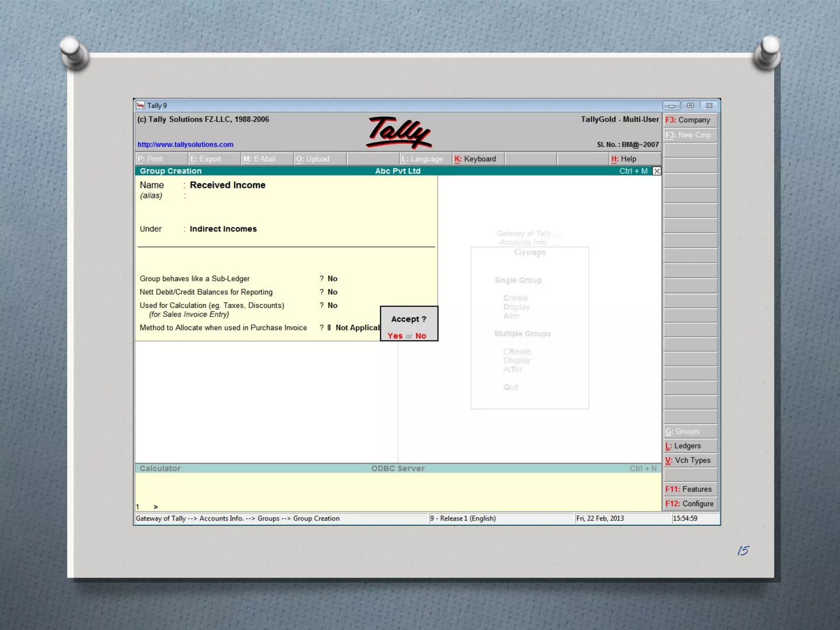Select Create under Single Group menu

point(516,298)
